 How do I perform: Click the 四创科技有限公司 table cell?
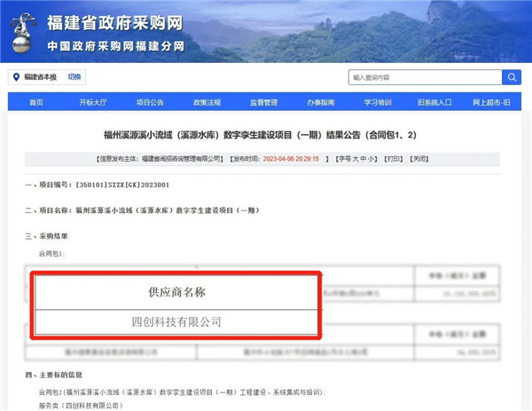176,321
